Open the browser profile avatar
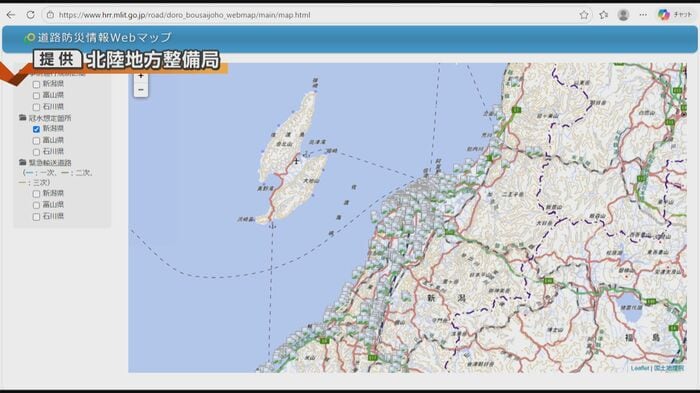 pos(623,15)
